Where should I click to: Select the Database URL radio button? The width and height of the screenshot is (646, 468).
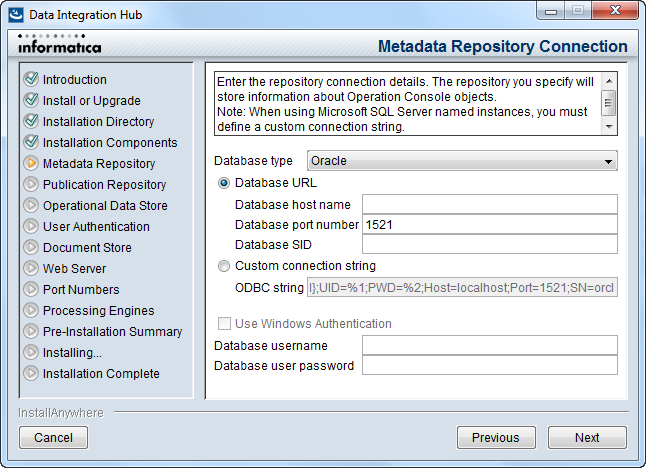224,183
